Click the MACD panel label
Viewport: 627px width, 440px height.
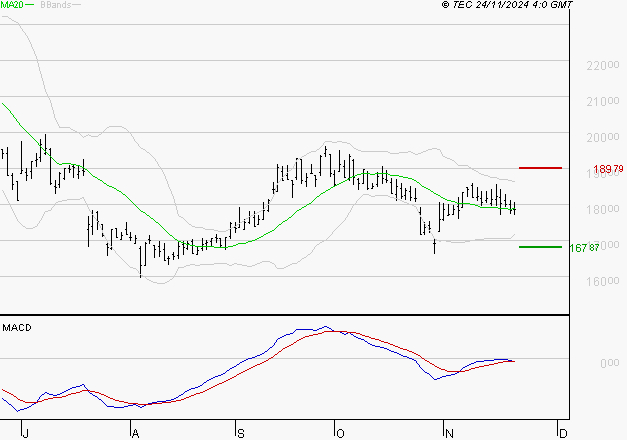pyautogui.click(x=17, y=328)
